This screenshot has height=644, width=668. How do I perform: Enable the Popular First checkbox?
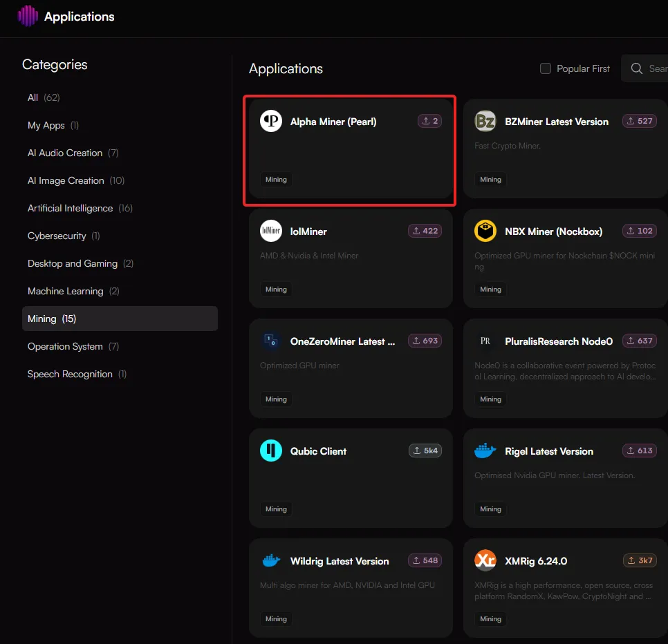(546, 68)
